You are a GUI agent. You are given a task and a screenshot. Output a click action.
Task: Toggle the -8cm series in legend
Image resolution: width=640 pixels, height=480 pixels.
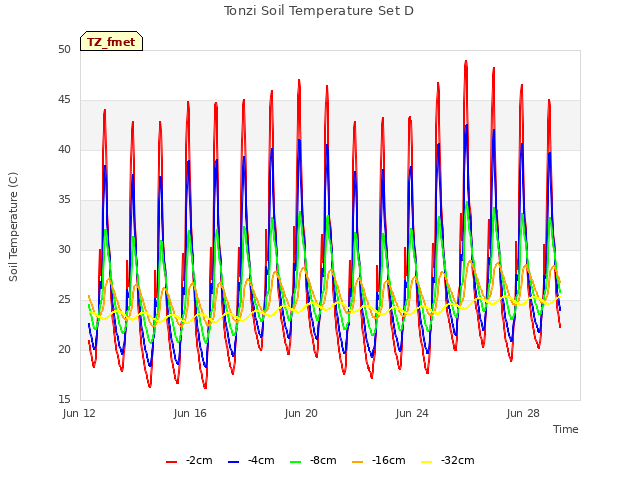click(313, 460)
